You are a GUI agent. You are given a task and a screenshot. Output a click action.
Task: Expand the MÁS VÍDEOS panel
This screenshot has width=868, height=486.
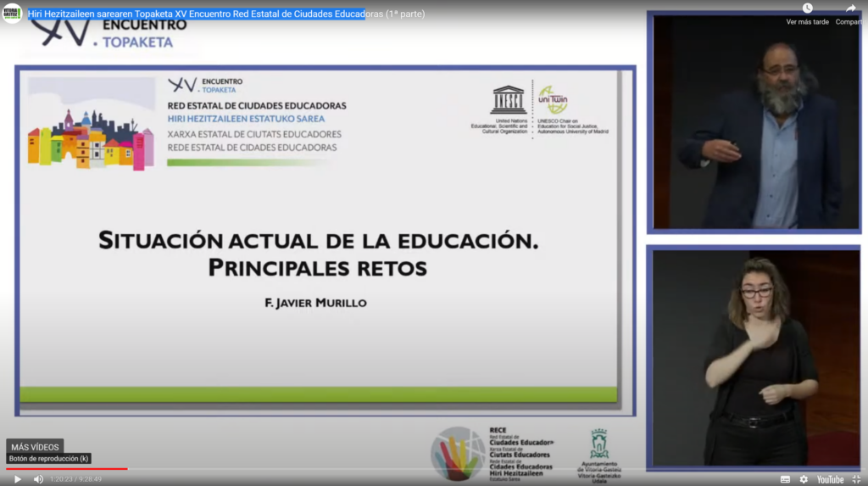(35, 447)
